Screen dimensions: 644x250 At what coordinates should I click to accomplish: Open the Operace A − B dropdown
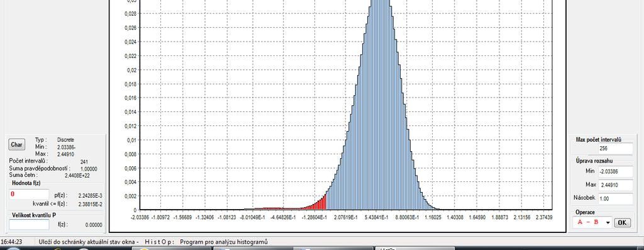click(592, 222)
